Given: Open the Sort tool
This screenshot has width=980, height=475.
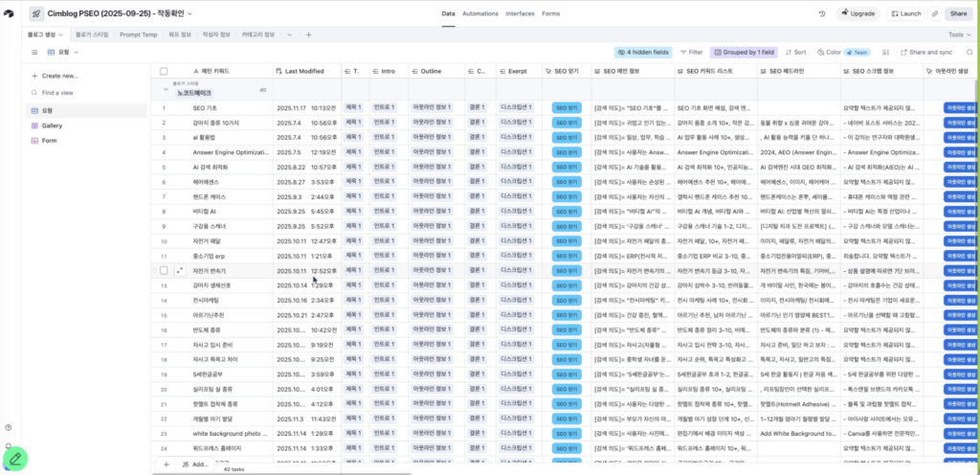Looking at the screenshot, I should [x=795, y=53].
